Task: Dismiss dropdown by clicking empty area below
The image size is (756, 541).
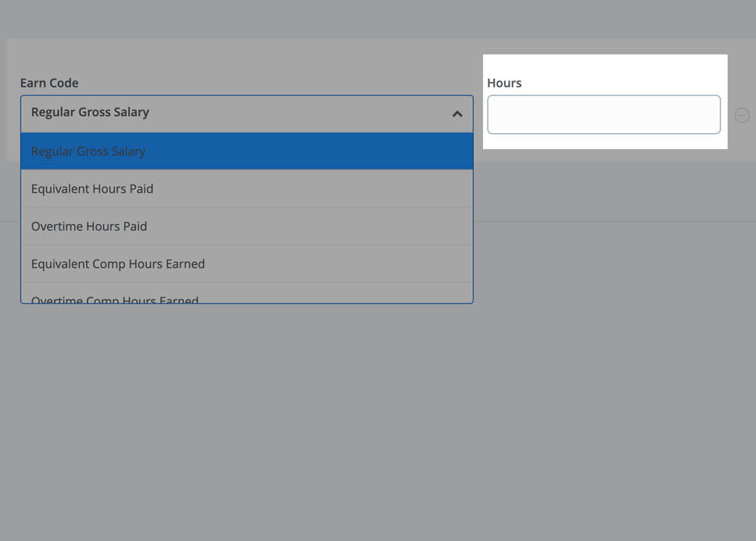Action: pyautogui.click(x=378, y=416)
